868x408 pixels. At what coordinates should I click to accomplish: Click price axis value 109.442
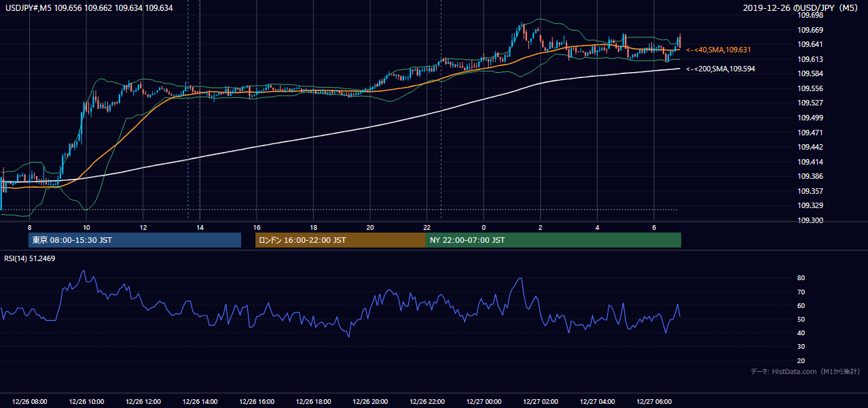click(x=810, y=147)
